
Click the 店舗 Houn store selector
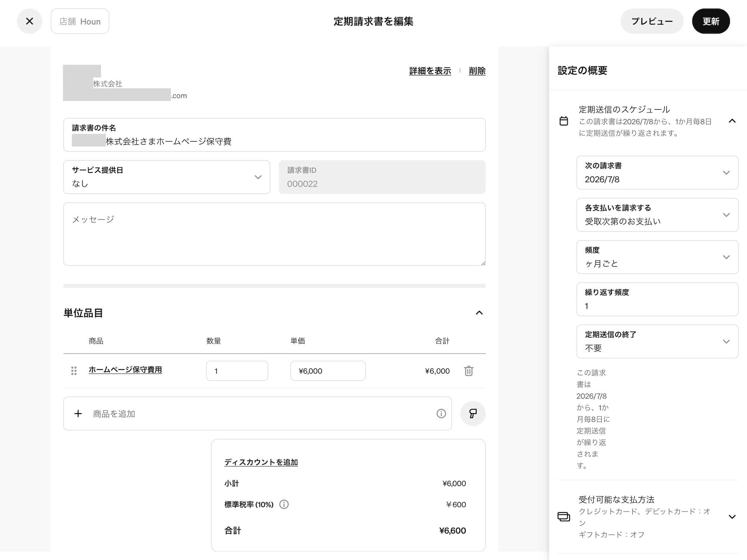tap(80, 21)
